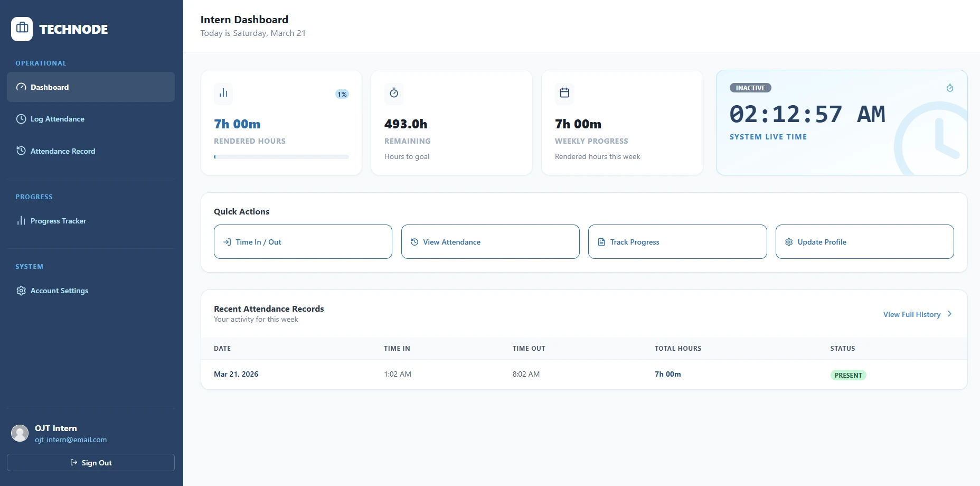Click the Hours to goal text
Image resolution: width=980 pixels, height=486 pixels.
click(x=407, y=156)
